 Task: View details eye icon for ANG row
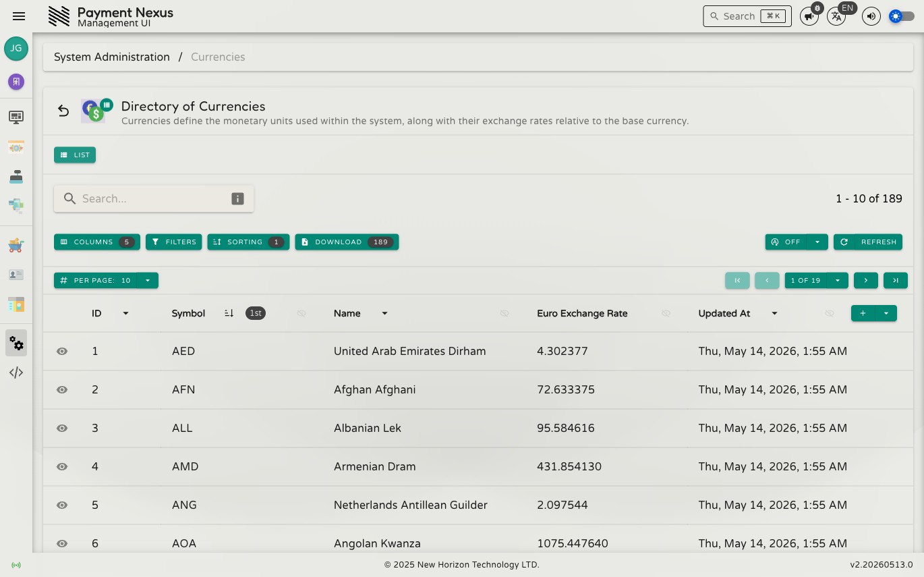[62, 505]
